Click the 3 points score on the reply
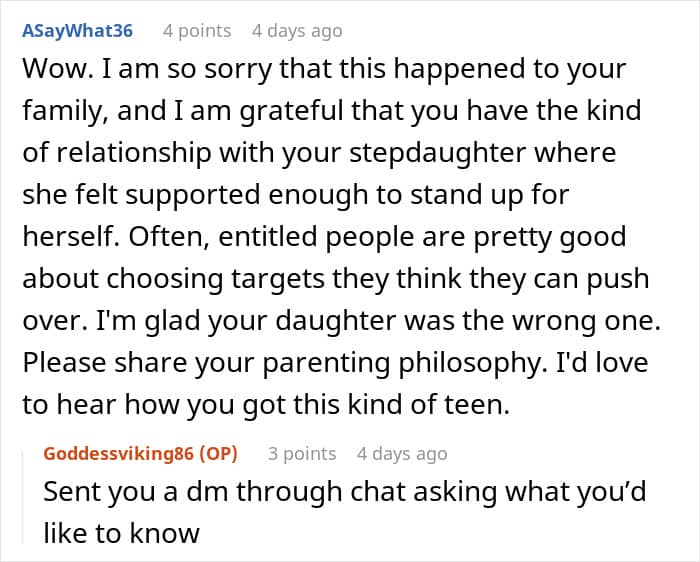This screenshot has width=700, height=562. coord(302,454)
